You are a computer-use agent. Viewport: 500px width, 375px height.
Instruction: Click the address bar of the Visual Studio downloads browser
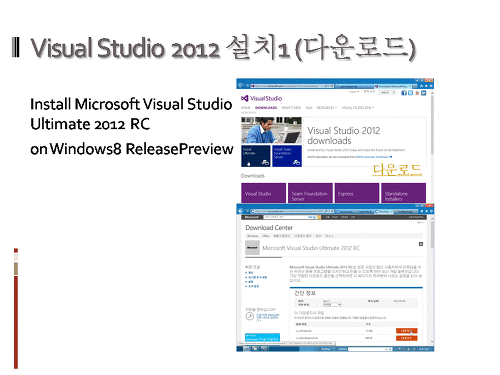click(292, 86)
